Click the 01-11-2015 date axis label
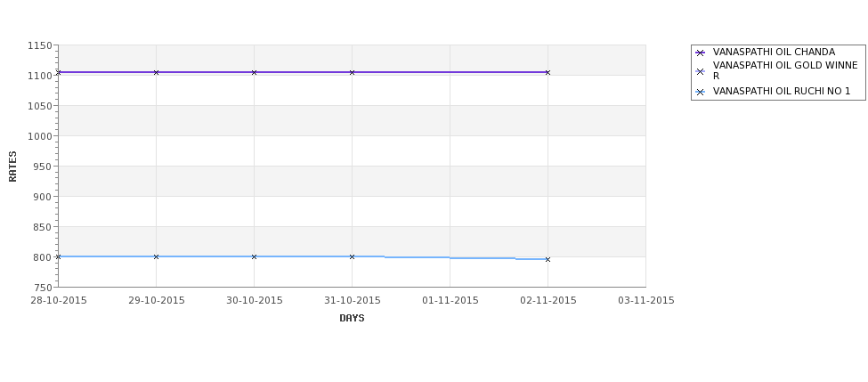The height and width of the screenshot is (382, 868). click(x=450, y=301)
